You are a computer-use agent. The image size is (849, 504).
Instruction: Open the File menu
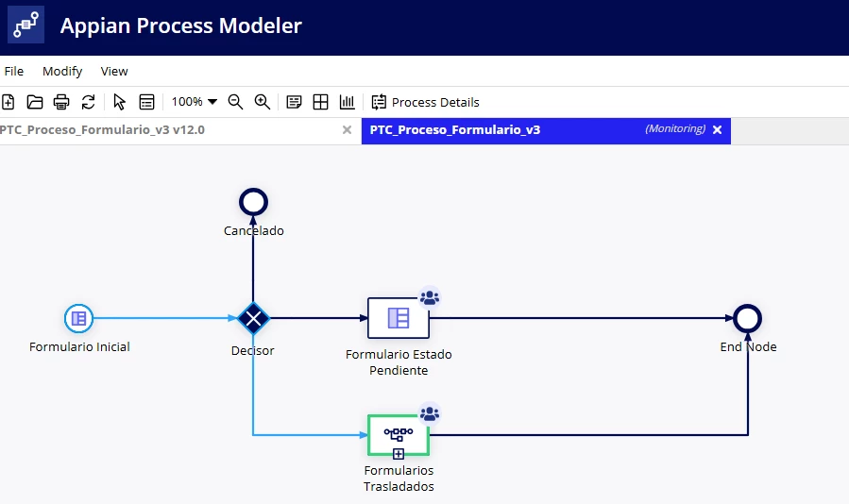14,71
